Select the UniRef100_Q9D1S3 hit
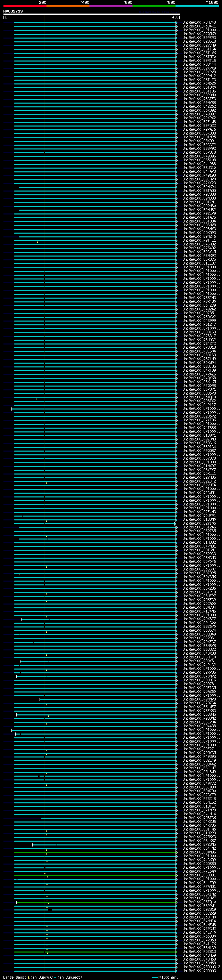Screen dimensions: 222x980 [x=199, y=332]
